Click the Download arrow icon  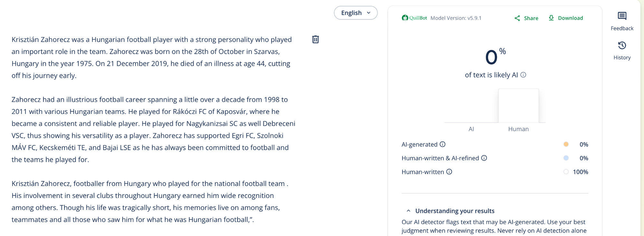coord(551,18)
